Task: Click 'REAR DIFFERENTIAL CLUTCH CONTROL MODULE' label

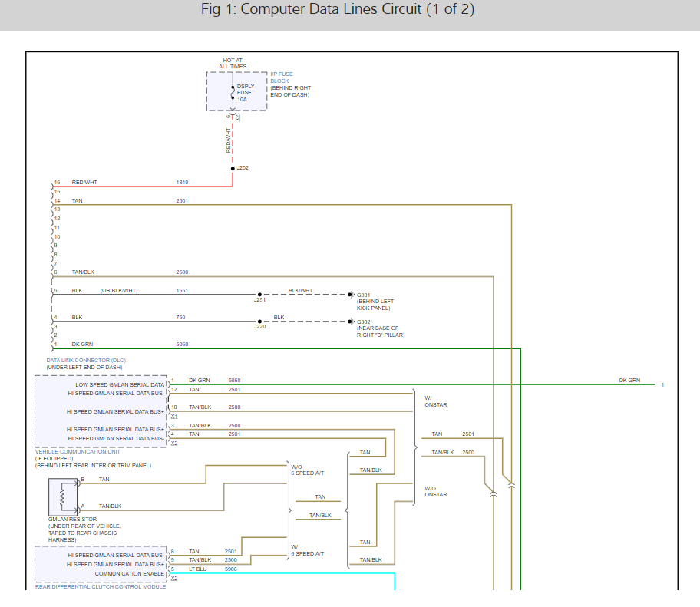Action: (101, 586)
